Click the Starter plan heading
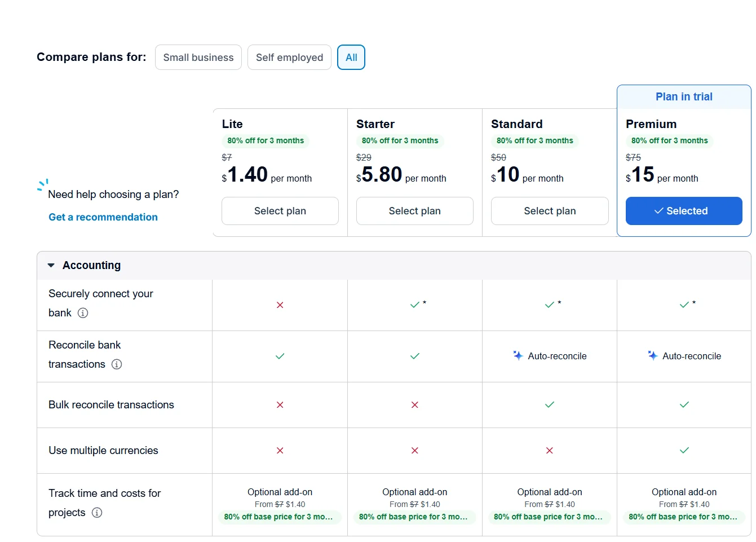The image size is (756, 542). click(x=375, y=124)
